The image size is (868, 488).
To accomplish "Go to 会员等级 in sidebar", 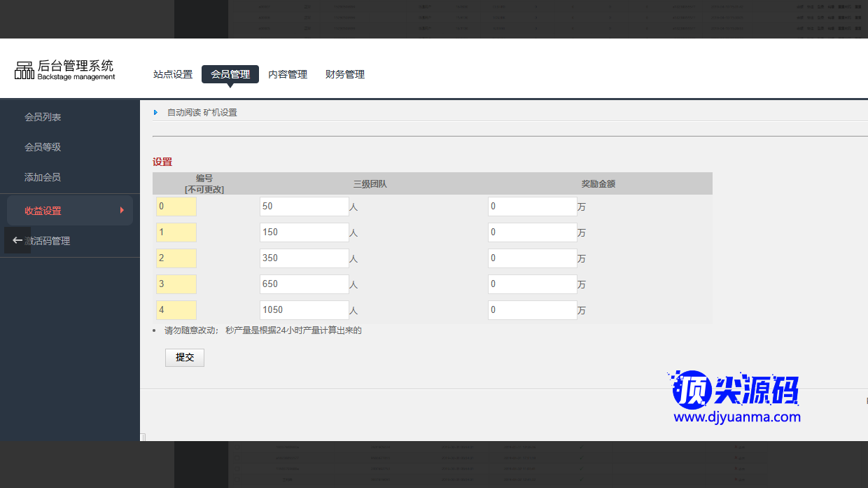I will click(x=43, y=147).
